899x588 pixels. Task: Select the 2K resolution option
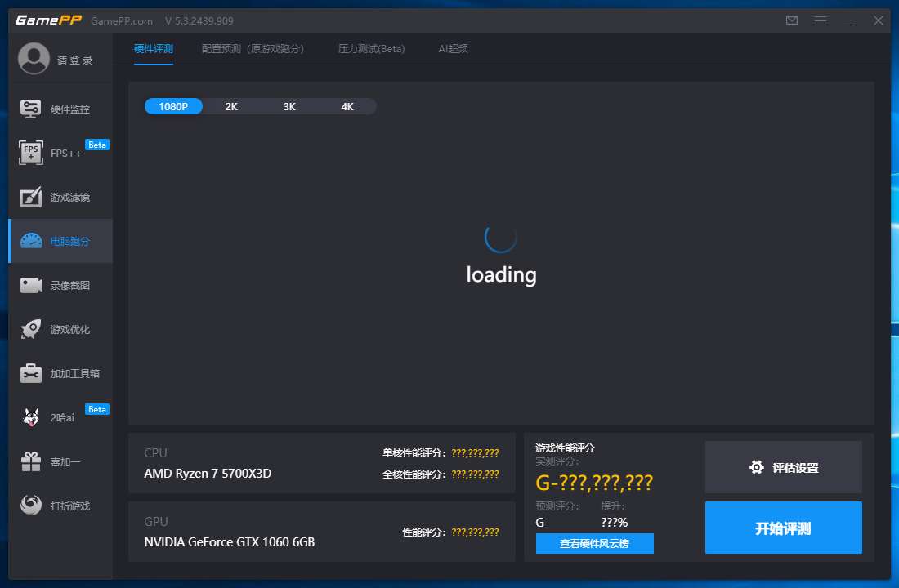pos(231,107)
